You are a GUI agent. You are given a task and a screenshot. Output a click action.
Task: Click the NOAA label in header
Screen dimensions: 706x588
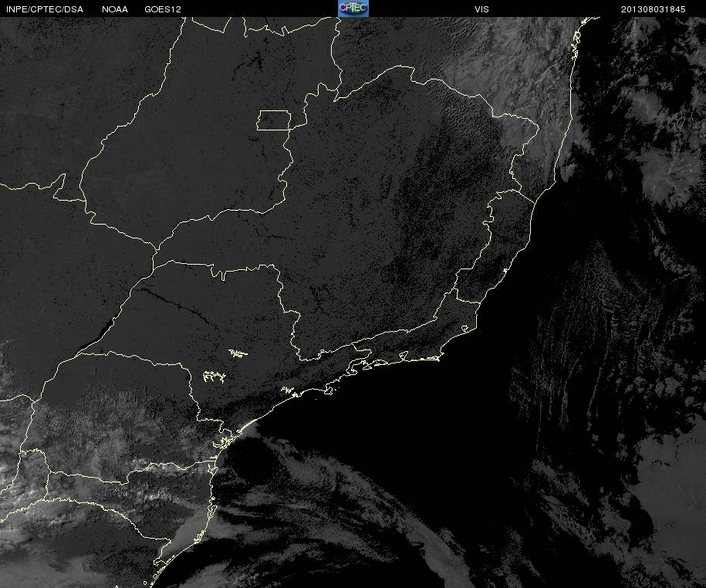[x=115, y=9]
